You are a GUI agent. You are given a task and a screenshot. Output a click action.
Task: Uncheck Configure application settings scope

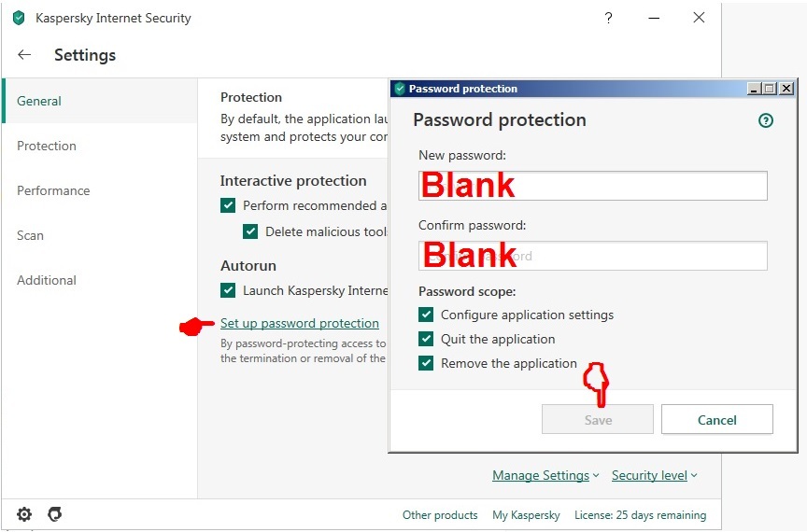click(x=426, y=315)
